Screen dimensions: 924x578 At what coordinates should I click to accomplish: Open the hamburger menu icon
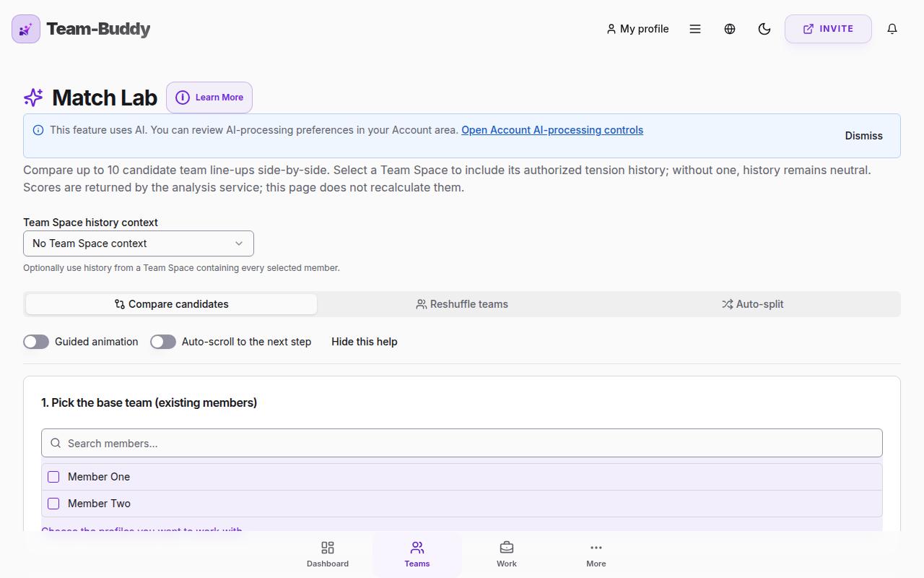click(695, 29)
